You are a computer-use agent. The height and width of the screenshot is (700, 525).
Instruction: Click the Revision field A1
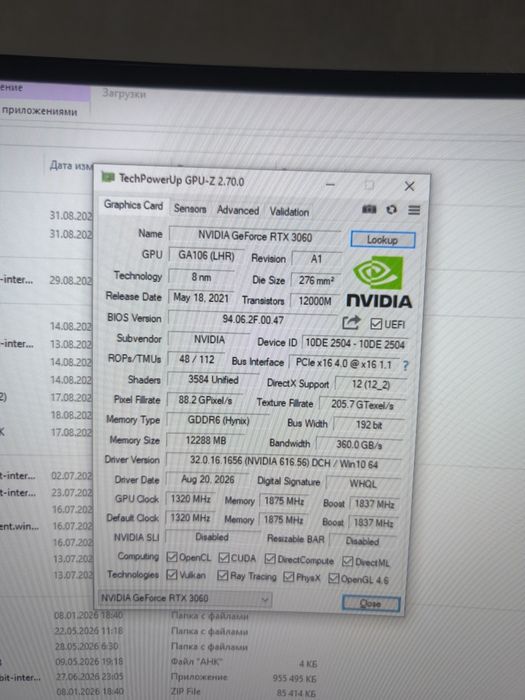click(316, 259)
